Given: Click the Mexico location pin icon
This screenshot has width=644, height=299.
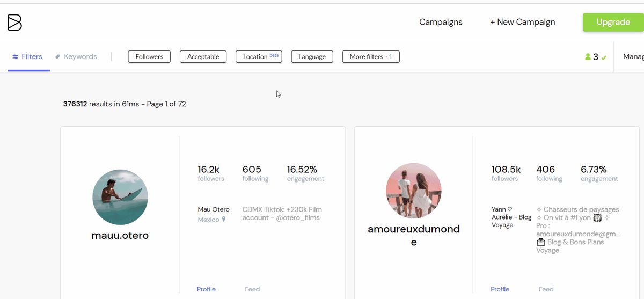Looking at the screenshot, I should pos(224,220).
